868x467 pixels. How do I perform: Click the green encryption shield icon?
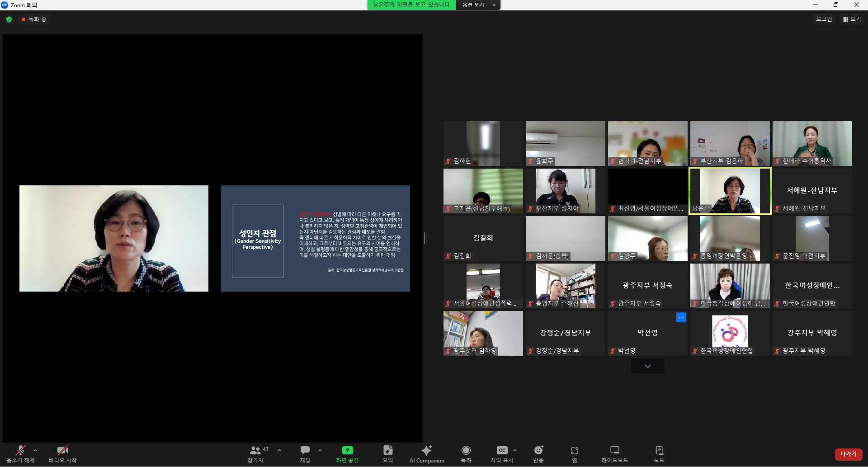(x=9, y=19)
